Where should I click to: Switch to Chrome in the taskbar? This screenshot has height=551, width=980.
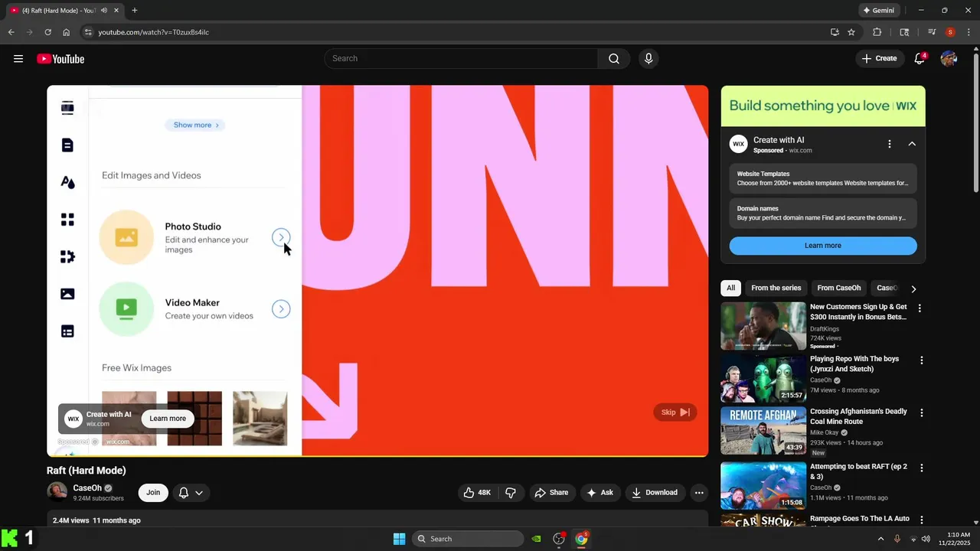(x=582, y=539)
